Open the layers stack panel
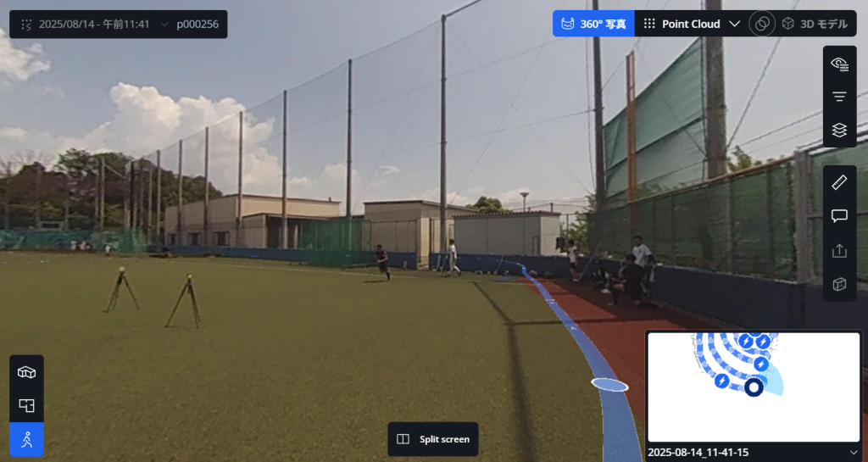This screenshot has width=868, height=462. (x=839, y=130)
